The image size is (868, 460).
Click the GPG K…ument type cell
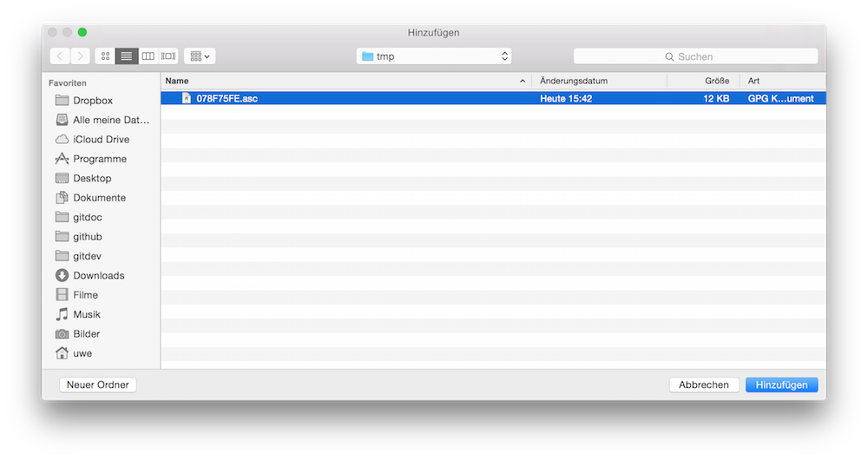(x=780, y=99)
